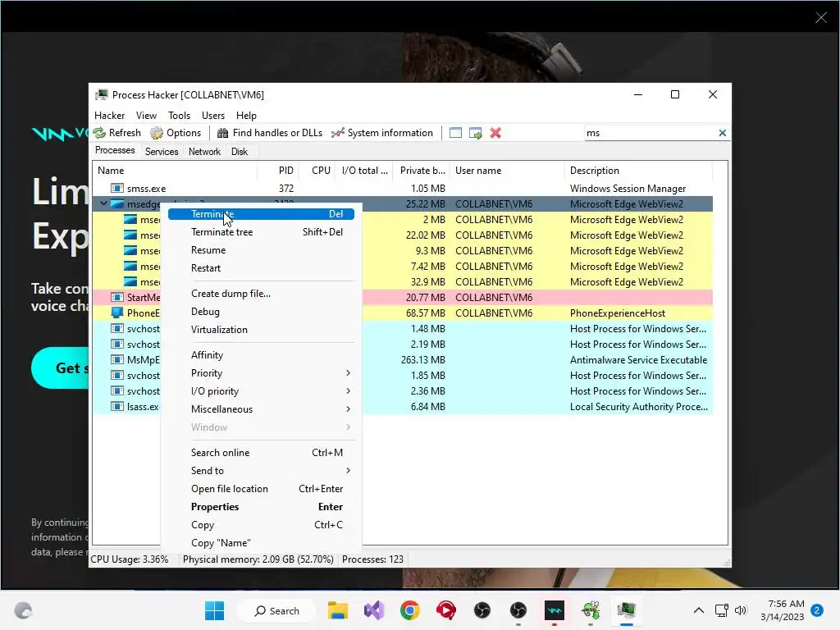The width and height of the screenshot is (840, 630).
Task: Select Create dump file...
Action: (261, 294)
